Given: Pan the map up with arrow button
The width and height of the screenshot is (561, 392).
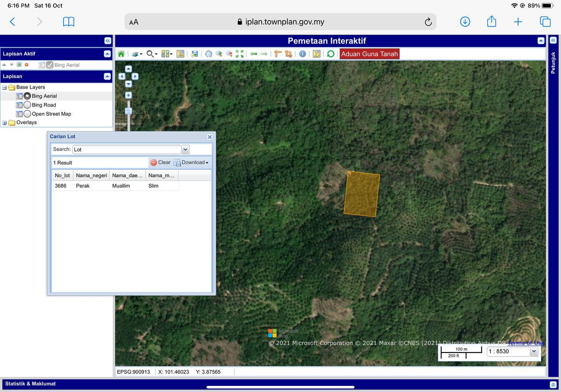Looking at the screenshot, I should tap(128, 69).
